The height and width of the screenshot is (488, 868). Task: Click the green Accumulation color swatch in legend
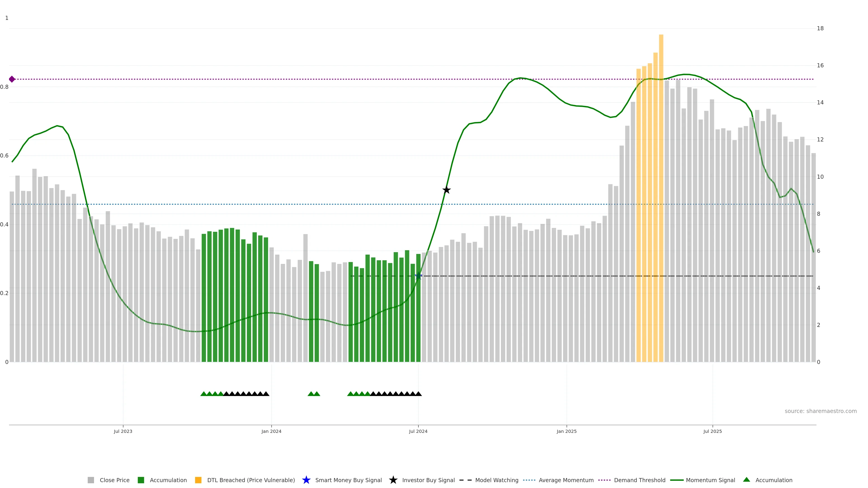141,480
